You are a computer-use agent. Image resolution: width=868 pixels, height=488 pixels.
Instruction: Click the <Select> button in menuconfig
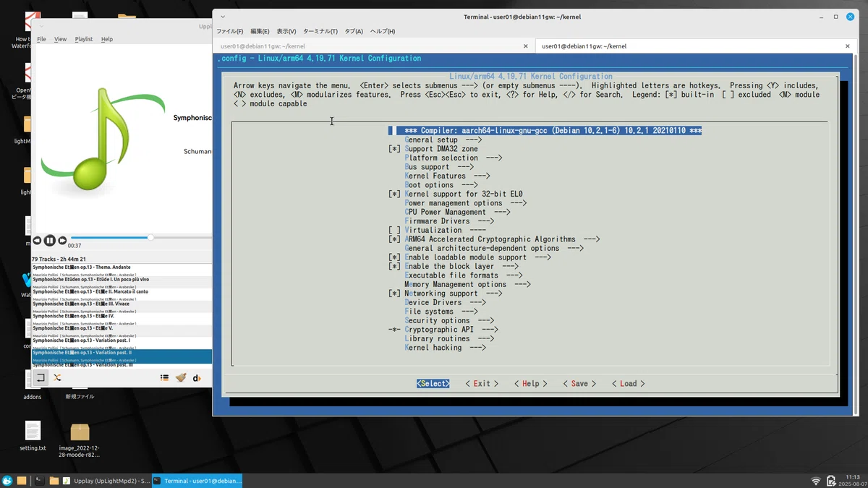coord(433,384)
